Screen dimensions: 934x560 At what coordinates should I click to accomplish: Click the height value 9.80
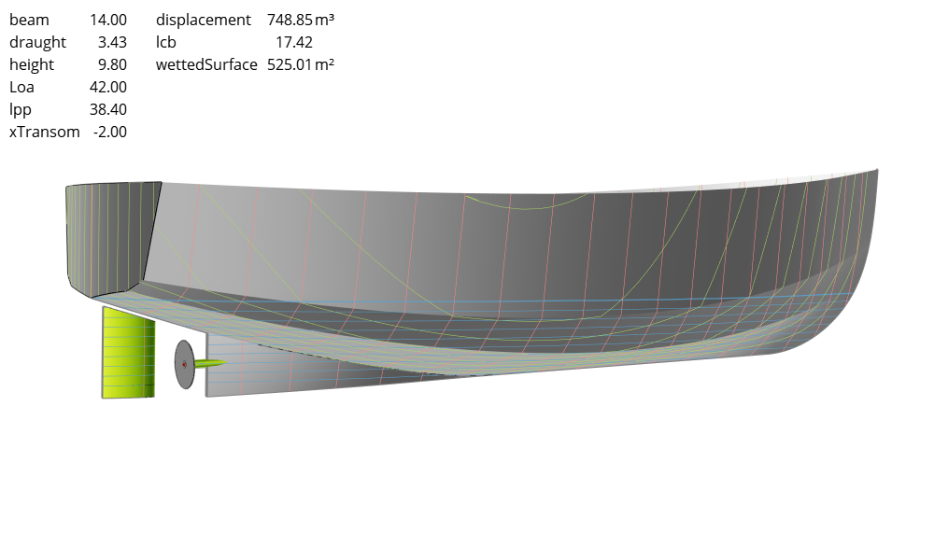[112, 64]
